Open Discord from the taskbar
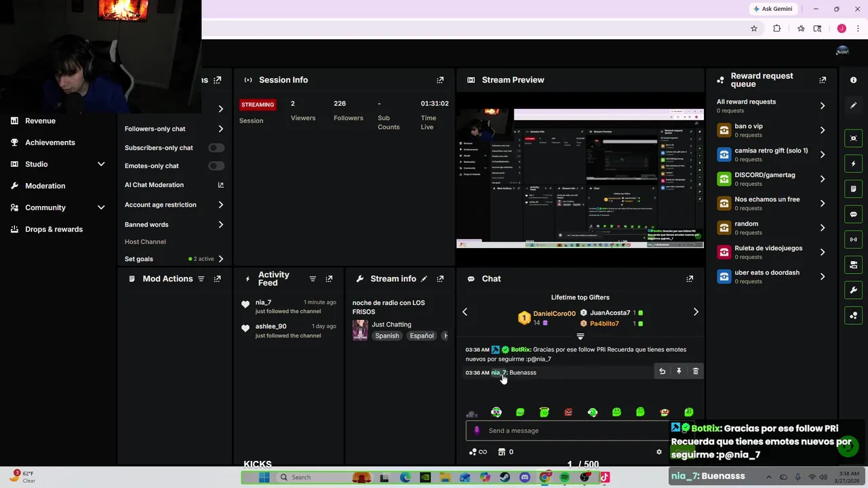 [524, 477]
